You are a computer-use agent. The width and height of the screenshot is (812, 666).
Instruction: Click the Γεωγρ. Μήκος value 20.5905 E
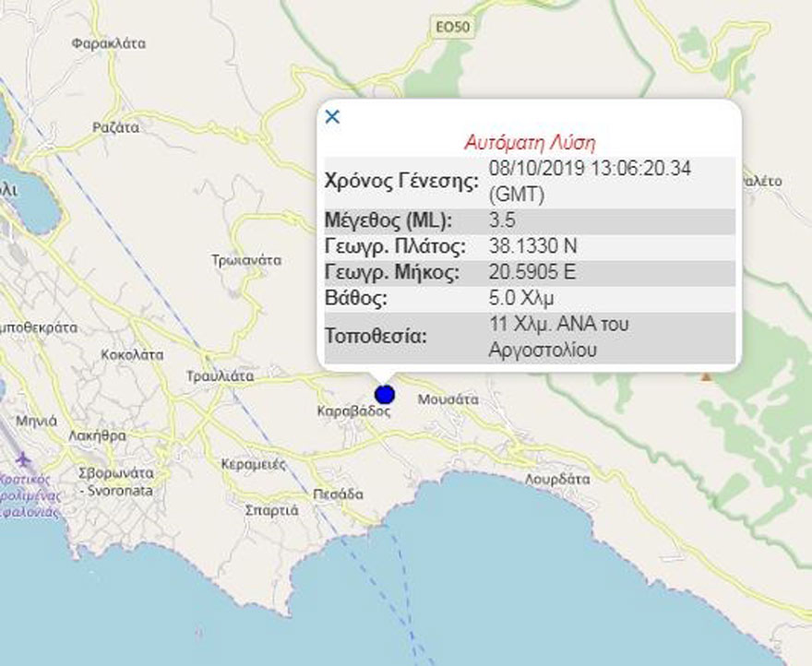tap(531, 273)
